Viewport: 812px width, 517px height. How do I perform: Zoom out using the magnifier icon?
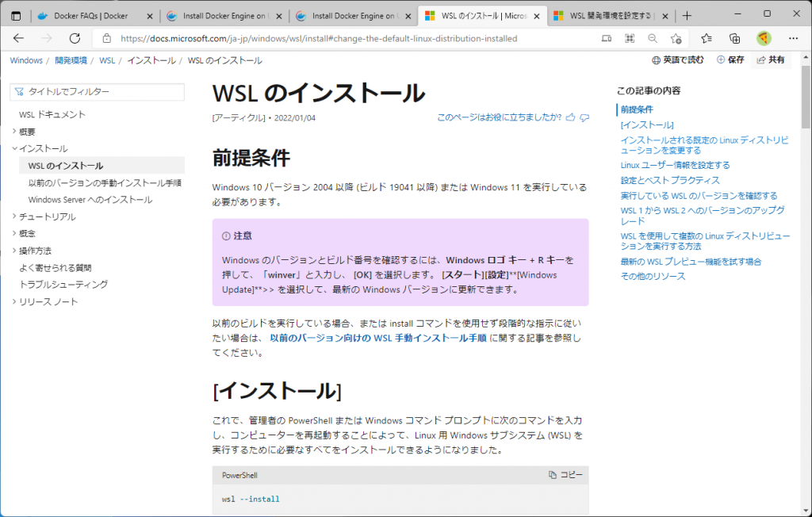pyautogui.click(x=653, y=38)
